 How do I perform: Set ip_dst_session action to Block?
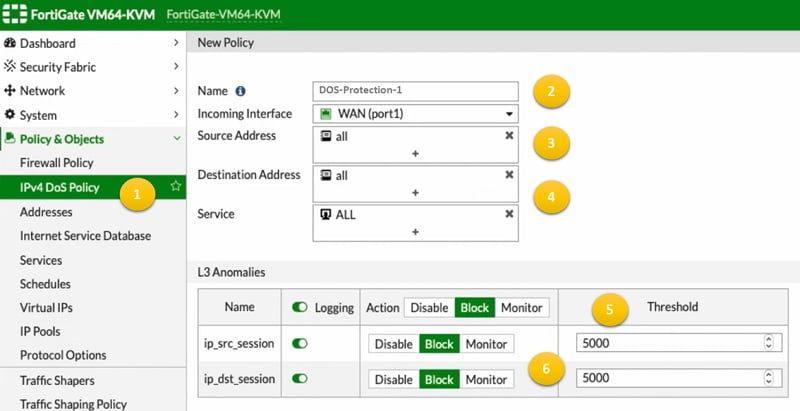click(x=439, y=379)
